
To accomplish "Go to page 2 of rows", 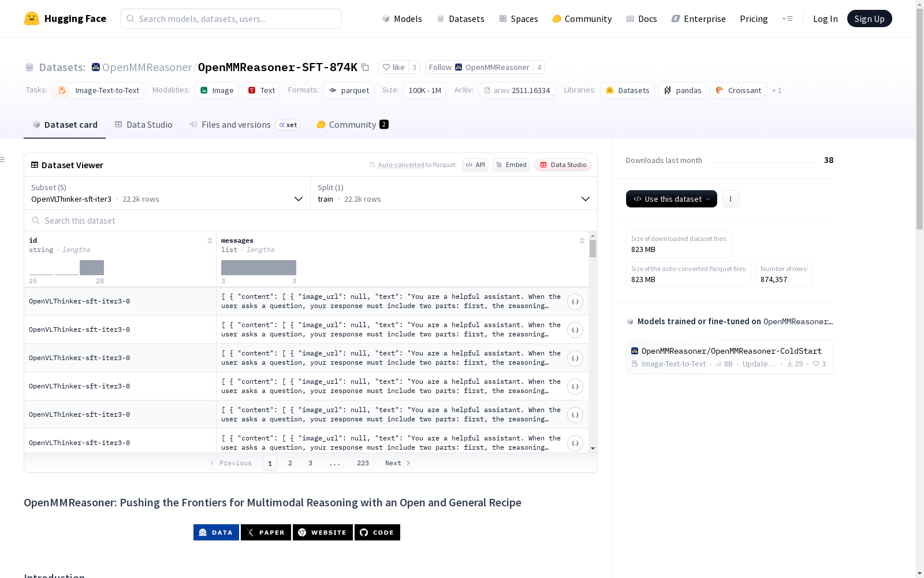I will [x=290, y=463].
